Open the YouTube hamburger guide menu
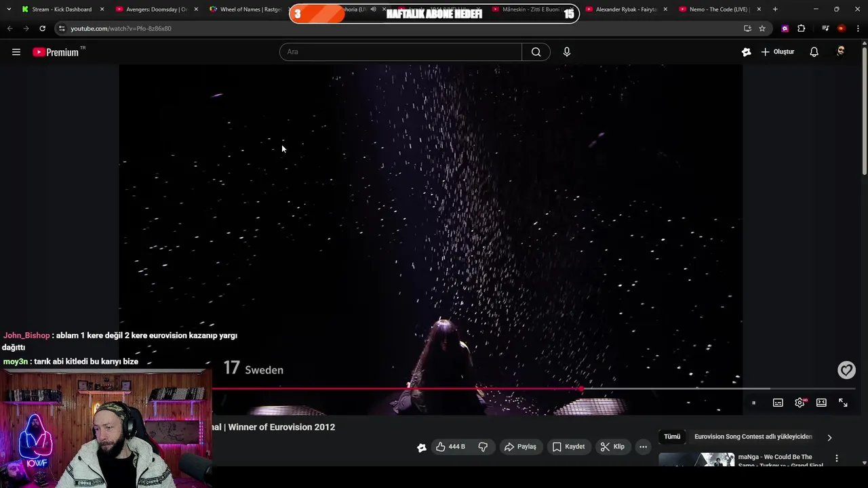The image size is (868, 488). (16, 52)
